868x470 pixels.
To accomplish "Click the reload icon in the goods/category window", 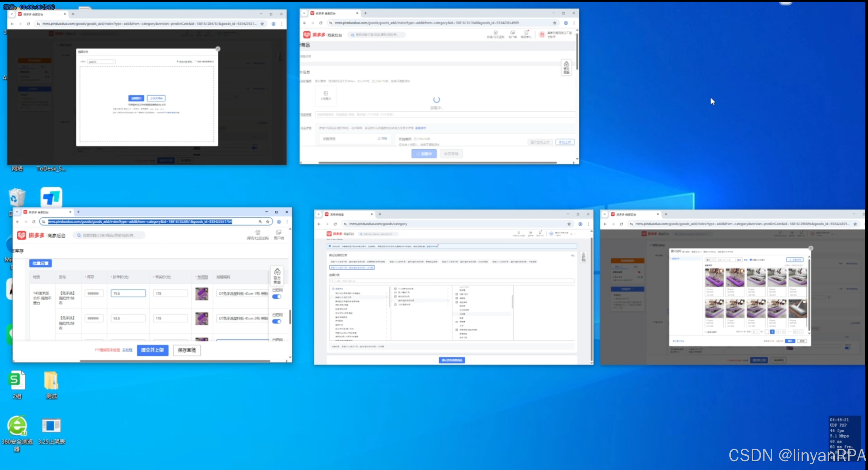I will (x=335, y=224).
